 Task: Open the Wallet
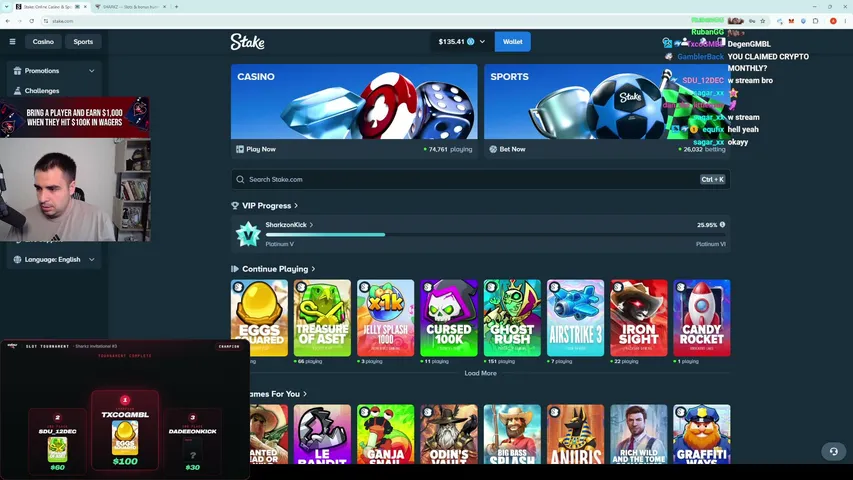coord(512,41)
